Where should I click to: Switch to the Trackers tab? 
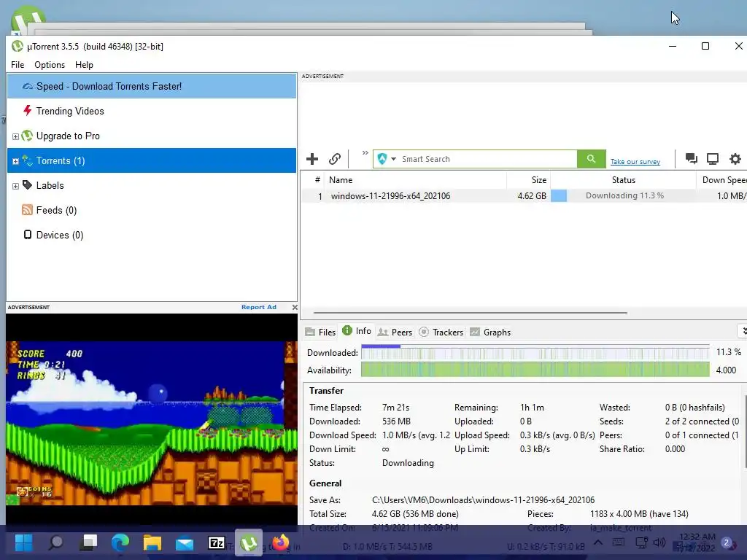coord(441,332)
